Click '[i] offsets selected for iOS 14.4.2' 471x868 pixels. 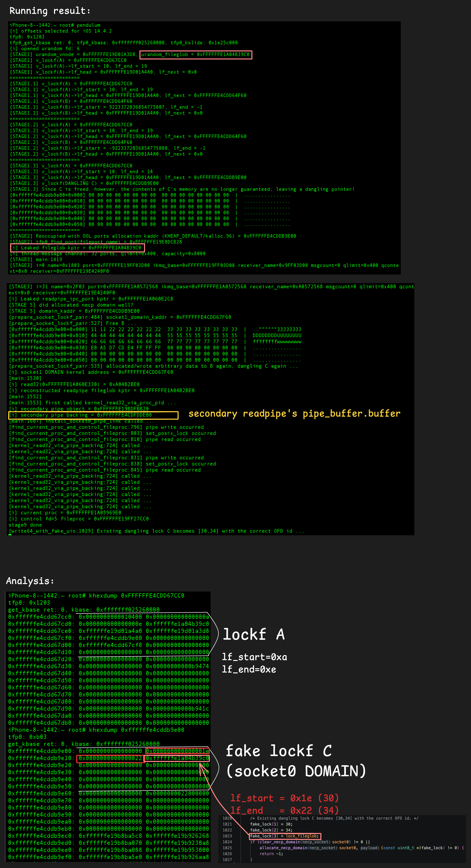[61, 31]
